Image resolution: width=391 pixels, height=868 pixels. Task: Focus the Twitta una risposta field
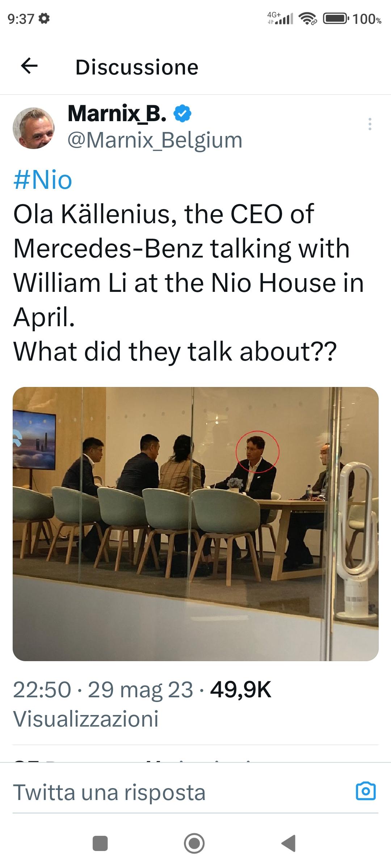click(x=181, y=792)
